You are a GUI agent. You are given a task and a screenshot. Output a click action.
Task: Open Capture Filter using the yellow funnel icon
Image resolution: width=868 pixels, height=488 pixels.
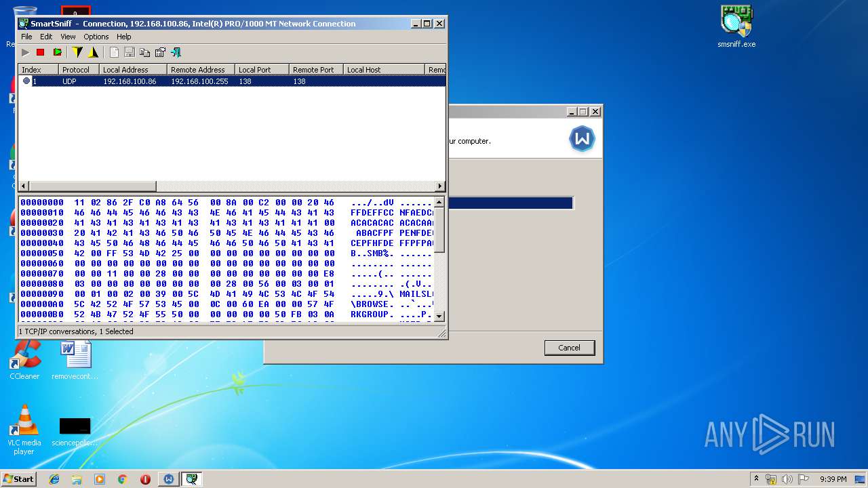(77, 52)
